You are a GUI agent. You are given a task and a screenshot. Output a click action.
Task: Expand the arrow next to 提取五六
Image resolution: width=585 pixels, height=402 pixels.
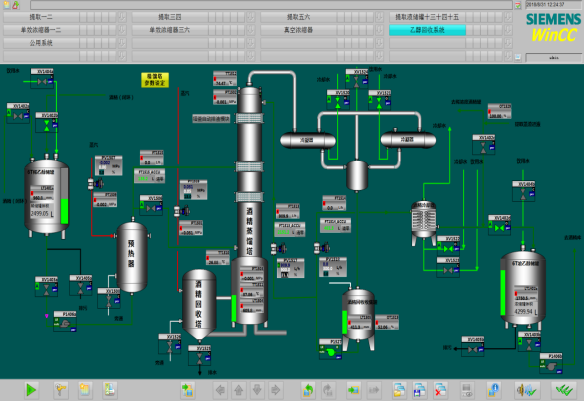tap(379, 17)
